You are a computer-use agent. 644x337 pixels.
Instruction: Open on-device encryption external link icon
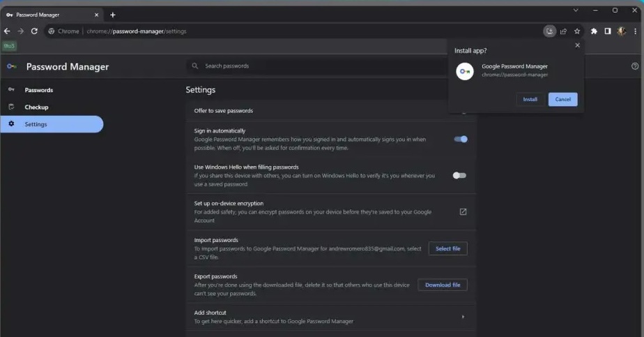(x=463, y=211)
